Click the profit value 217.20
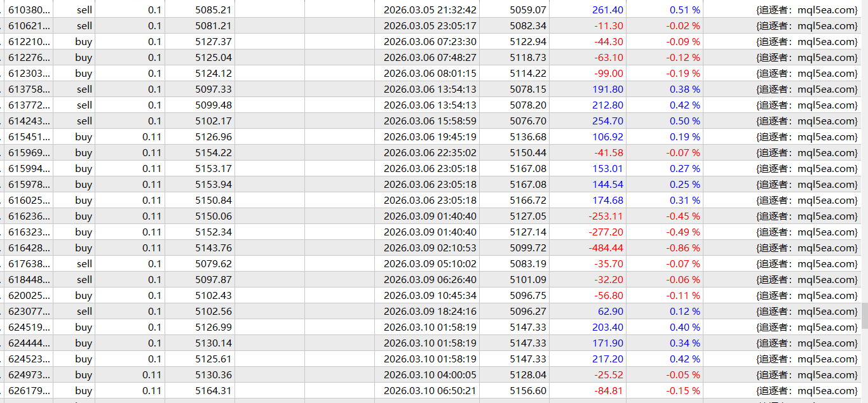The image size is (868, 403). coord(607,359)
